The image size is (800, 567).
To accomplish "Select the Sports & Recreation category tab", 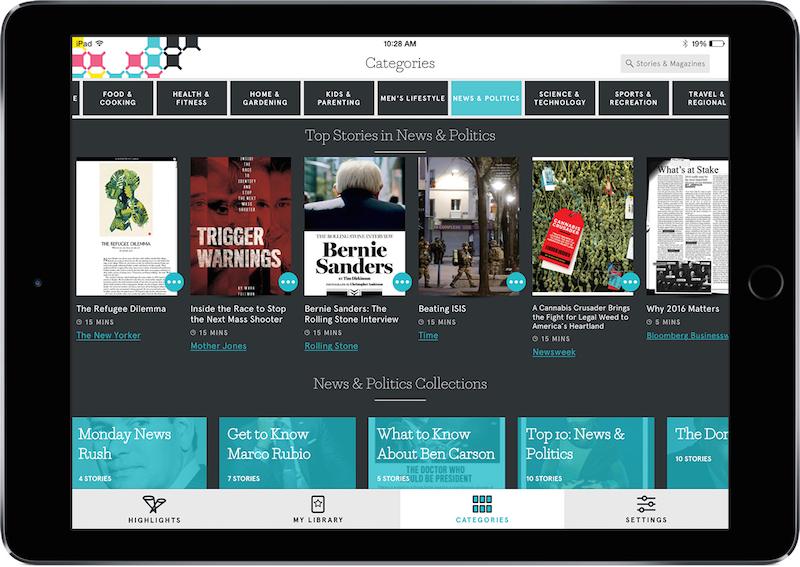I will click(x=633, y=98).
